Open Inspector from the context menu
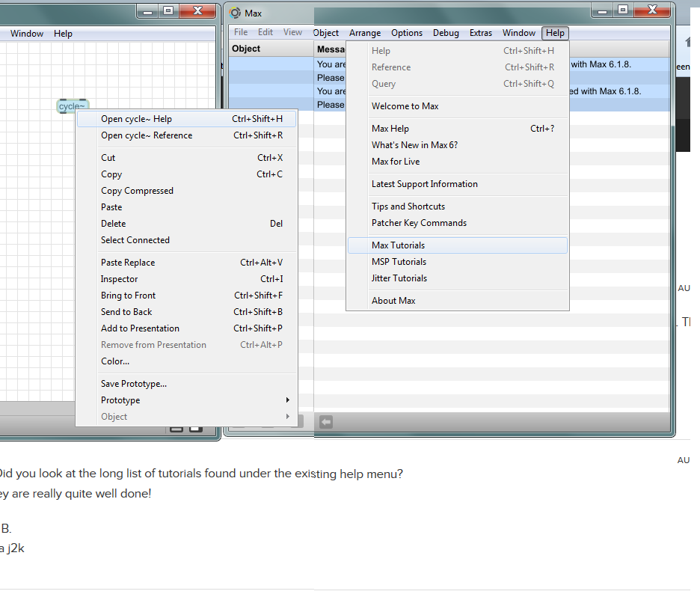The image size is (700, 612). 120,279
